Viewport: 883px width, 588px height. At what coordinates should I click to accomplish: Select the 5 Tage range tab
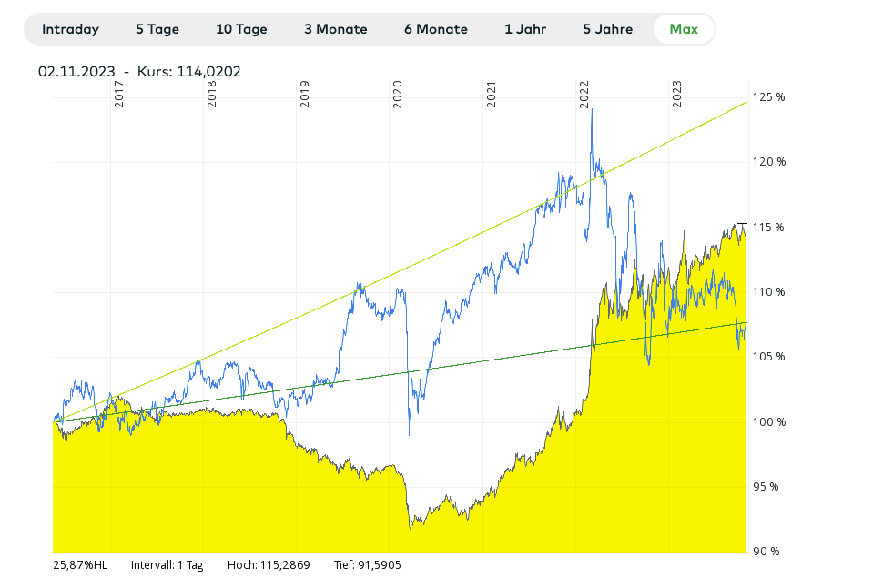[x=157, y=29]
